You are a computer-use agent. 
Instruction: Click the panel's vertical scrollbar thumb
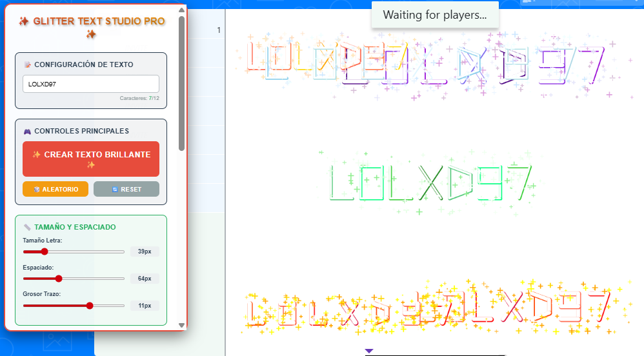coord(181,84)
